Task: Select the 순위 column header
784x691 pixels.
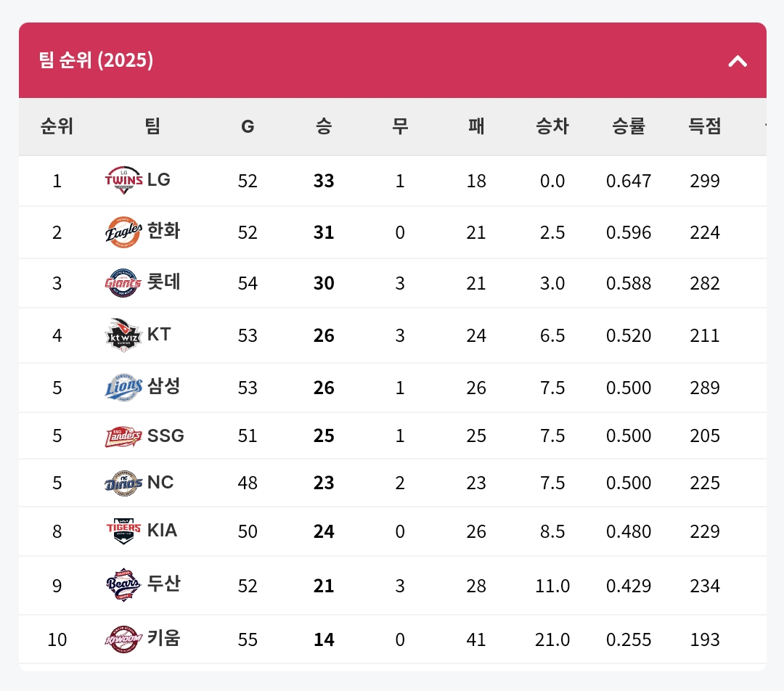Action: click(57, 126)
